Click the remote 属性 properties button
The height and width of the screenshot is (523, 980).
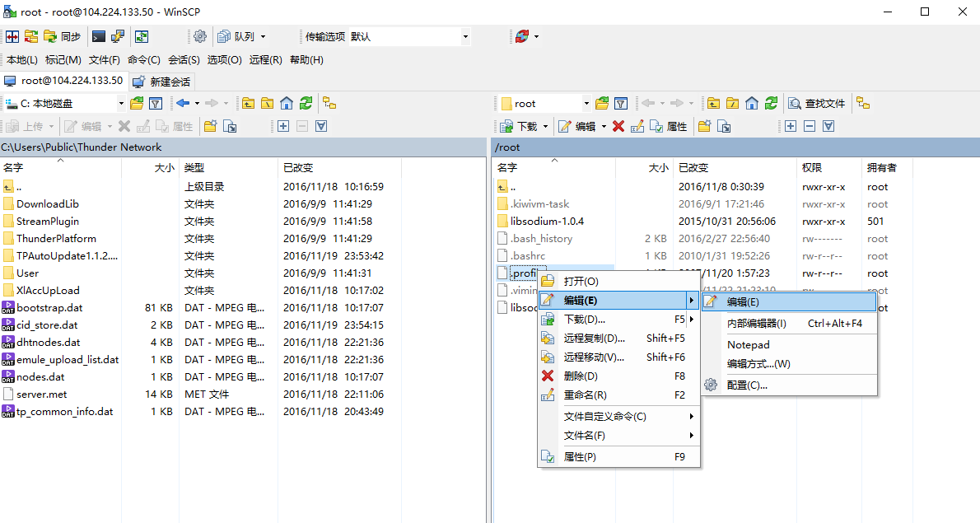click(x=669, y=126)
